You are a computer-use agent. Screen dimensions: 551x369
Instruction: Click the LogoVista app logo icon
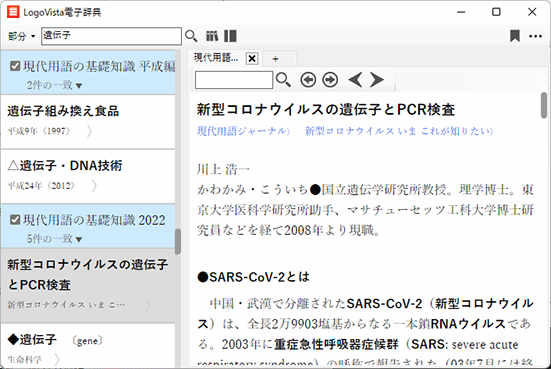pyautogui.click(x=13, y=12)
